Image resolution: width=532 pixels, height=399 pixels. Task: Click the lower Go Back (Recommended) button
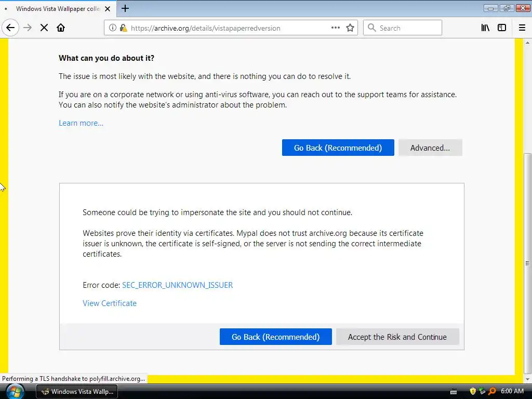point(275,337)
